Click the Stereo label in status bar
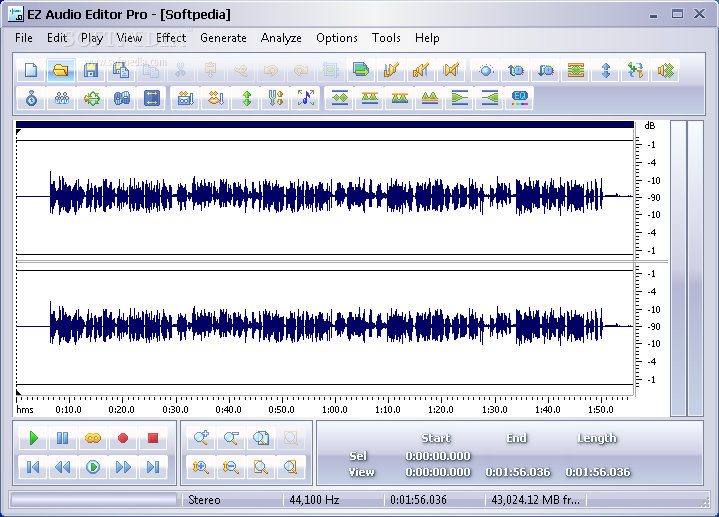The width and height of the screenshot is (719, 517). pyautogui.click(x=204, y=500)
